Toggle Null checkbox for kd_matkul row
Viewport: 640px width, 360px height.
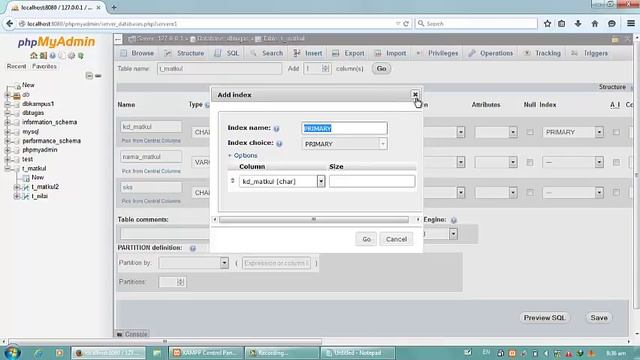coord(530,132)
